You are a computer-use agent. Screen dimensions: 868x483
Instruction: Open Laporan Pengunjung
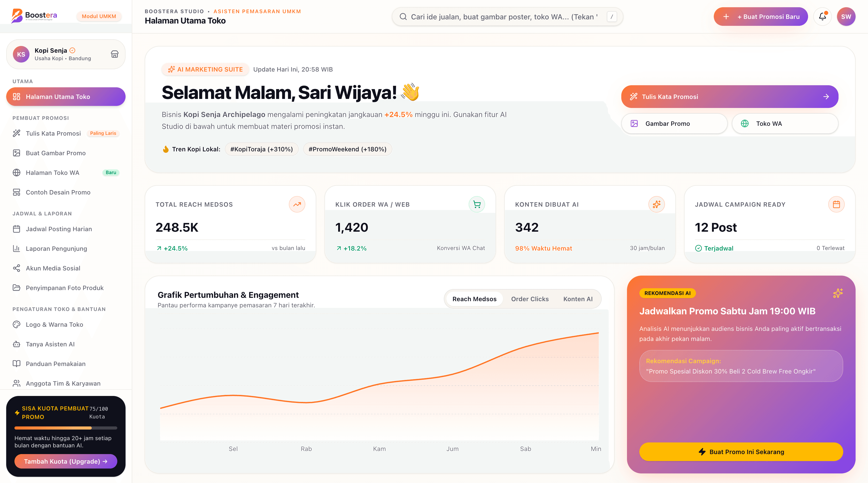tap(66, 248)
